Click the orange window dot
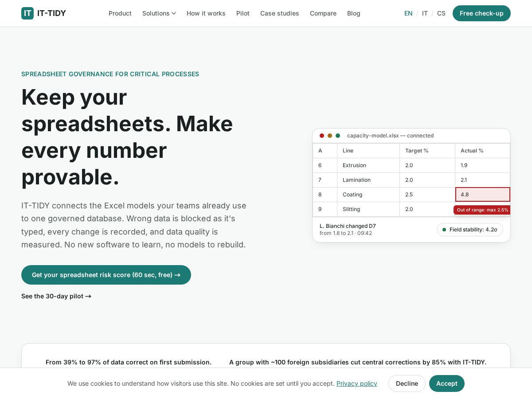 (330, 136)
